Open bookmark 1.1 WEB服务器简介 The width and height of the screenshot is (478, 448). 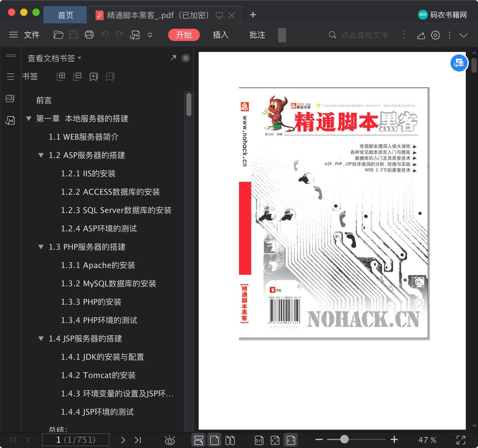coord(83,137)
